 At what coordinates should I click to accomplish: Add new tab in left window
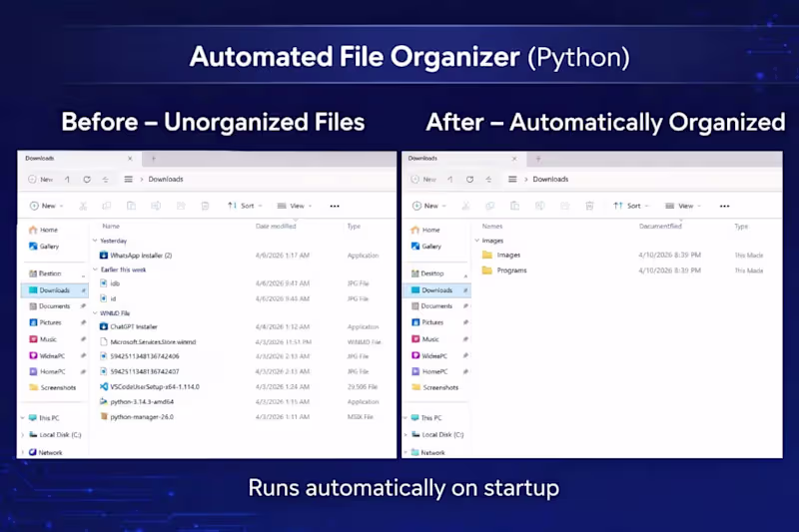pyautogui.click(x=154, y=159)
